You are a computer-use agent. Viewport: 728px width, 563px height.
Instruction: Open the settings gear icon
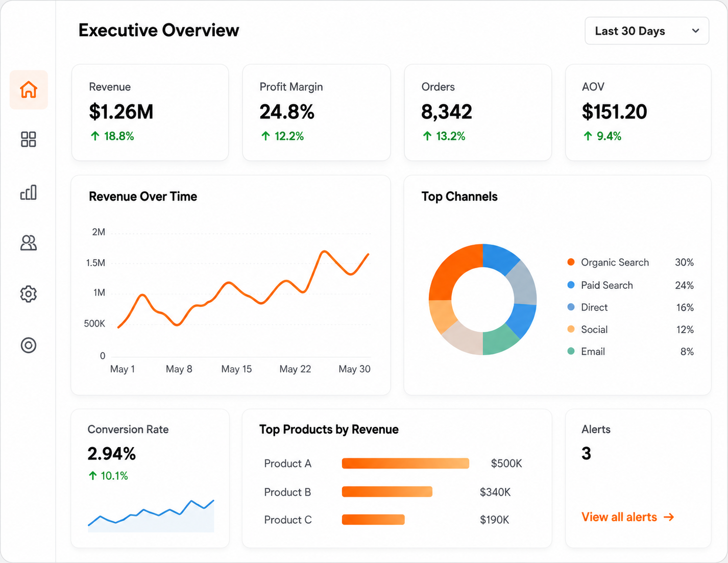pyautogui.click(x=29, y=294)
